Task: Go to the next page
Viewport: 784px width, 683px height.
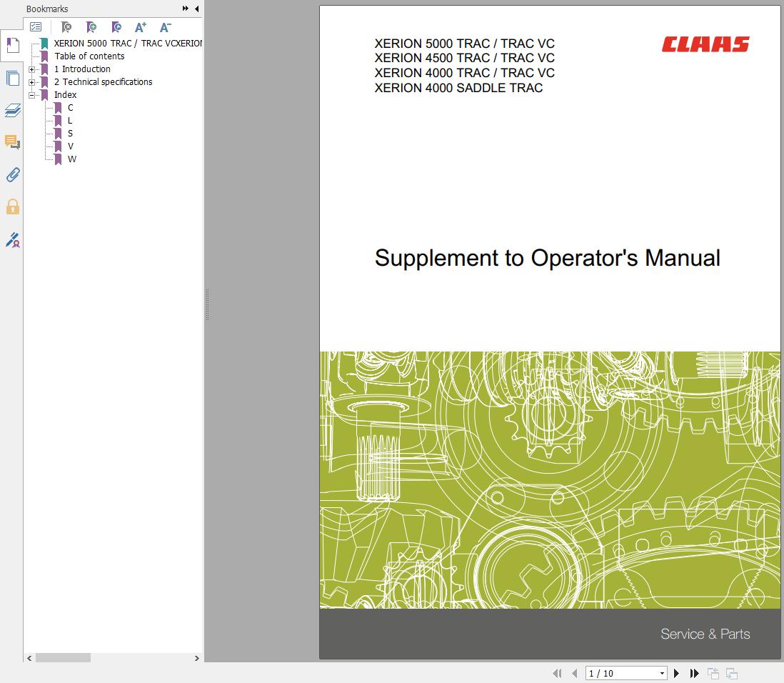Action: pos(677,673)
